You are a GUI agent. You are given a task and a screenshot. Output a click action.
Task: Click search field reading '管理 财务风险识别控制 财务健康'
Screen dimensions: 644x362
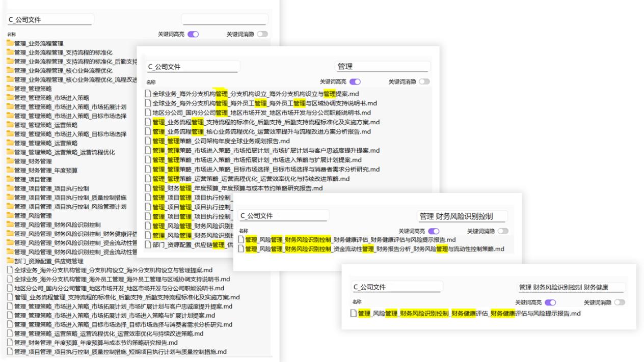point(571,287)
